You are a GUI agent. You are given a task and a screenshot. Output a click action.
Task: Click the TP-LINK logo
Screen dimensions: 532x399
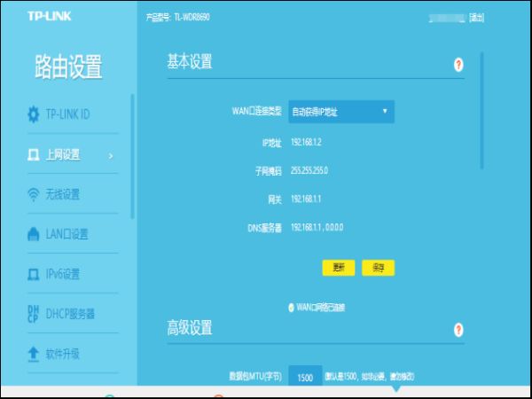(x=49, y=16)
